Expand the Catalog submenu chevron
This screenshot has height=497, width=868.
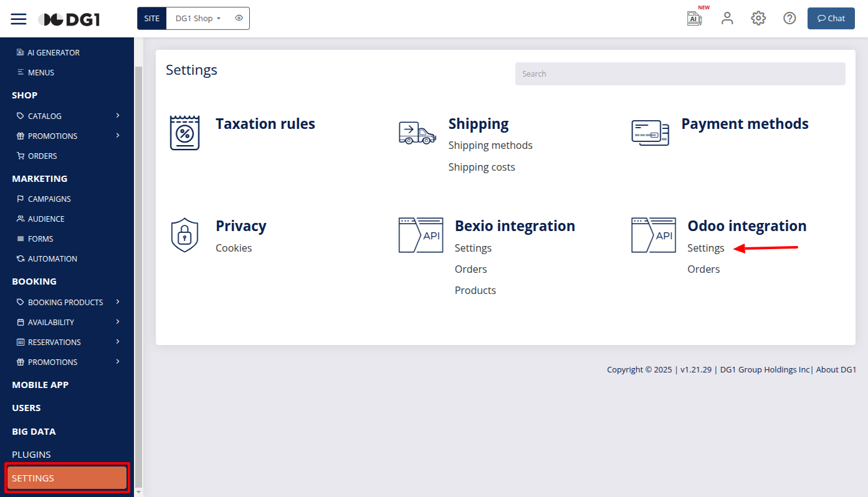click(118, 115)
